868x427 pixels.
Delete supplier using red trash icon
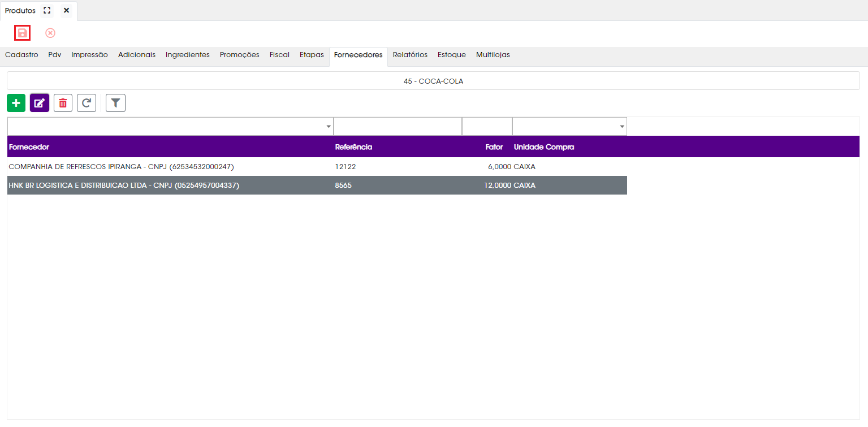(63, 103)
